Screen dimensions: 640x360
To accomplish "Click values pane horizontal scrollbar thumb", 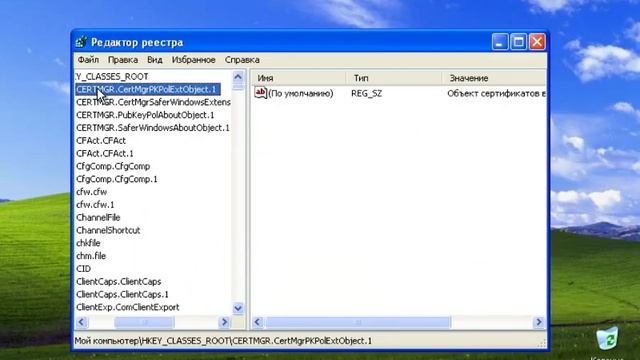I will (x=358, y=322).
